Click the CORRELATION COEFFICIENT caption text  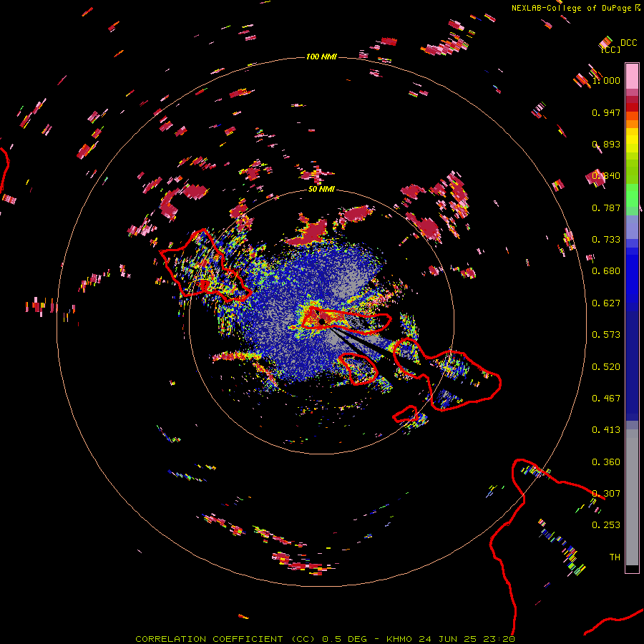click(209, 639)
